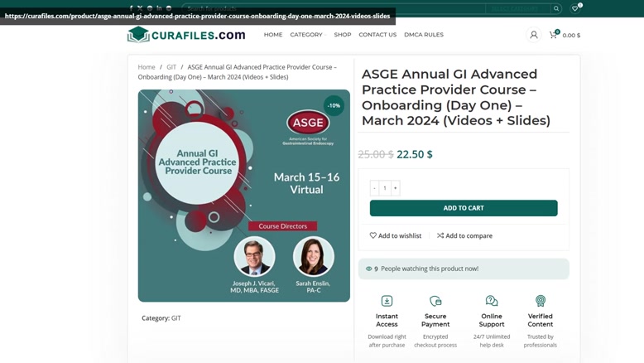644x363 pixels.
Task: Click the product title heading
Action: [x=456, y=97]
